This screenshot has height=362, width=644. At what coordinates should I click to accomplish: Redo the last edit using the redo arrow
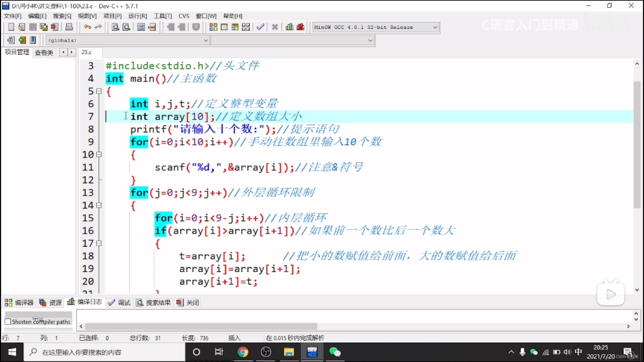click(x=98, y=27)
